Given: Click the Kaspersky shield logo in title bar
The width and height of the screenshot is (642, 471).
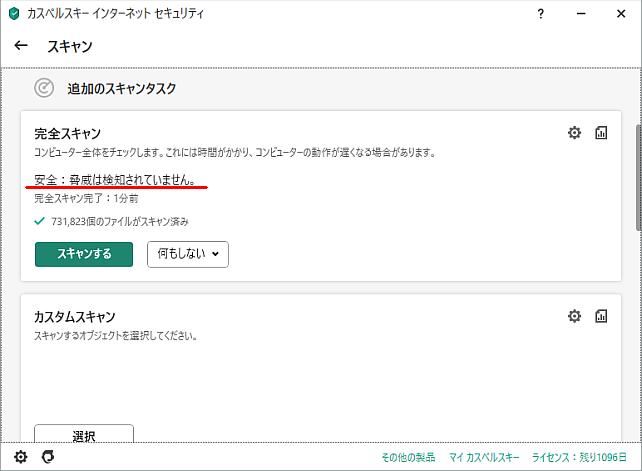Looking at the screenshot, I should 14,14.
